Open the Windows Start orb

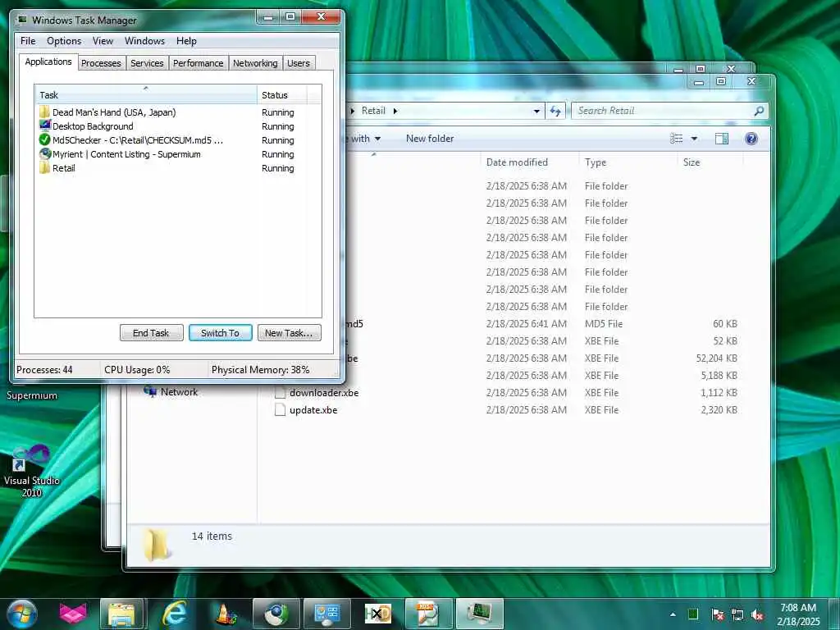[21, 614]
